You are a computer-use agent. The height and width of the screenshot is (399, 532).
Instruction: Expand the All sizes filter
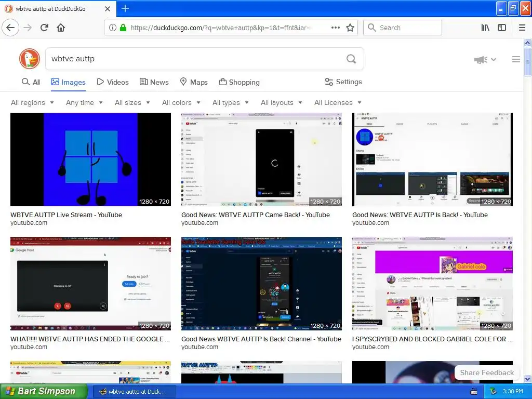(132, 102)
